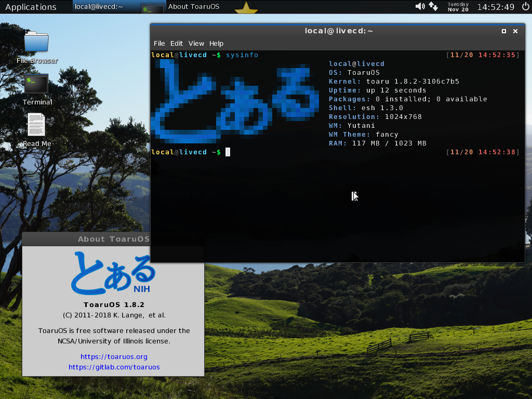
Task: Open the network status icon in the panel
Action: (x=433, y=6)
